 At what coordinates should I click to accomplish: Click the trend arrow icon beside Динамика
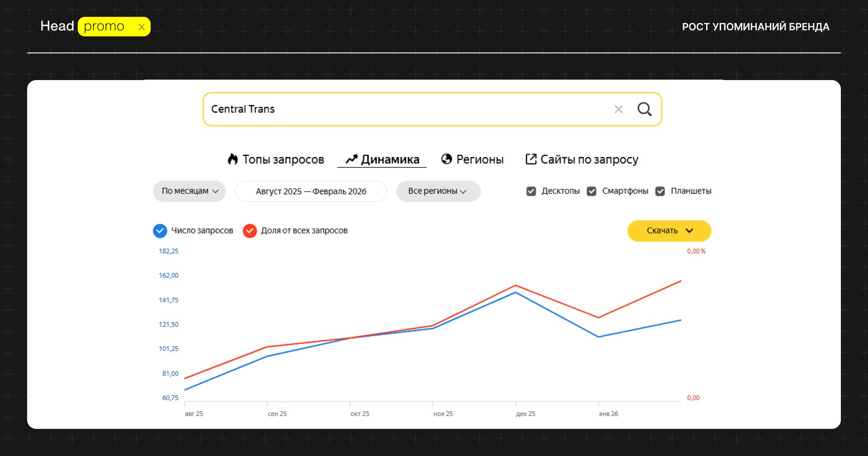[351, 159]
